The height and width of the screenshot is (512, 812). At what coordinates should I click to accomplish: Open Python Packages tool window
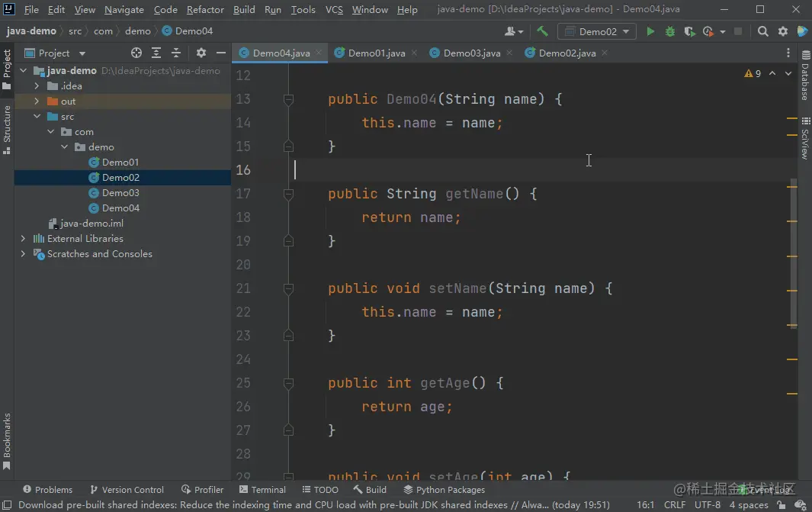(x=445, y=490)
